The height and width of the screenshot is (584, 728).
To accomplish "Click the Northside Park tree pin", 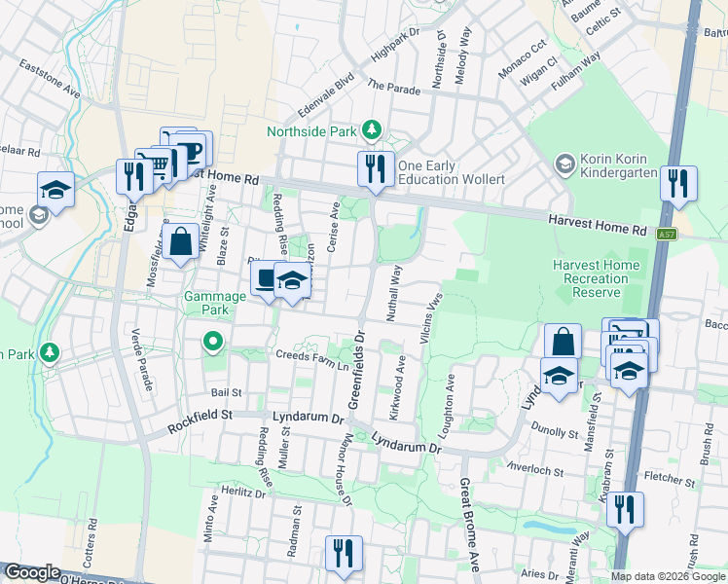I will tap(372, 130).
